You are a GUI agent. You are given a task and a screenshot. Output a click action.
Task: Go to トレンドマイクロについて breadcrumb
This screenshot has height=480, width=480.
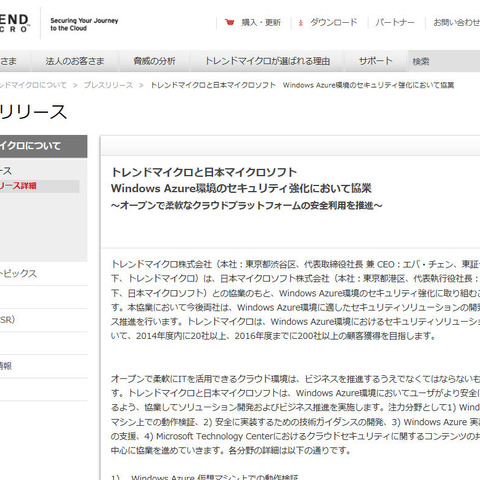33,85
